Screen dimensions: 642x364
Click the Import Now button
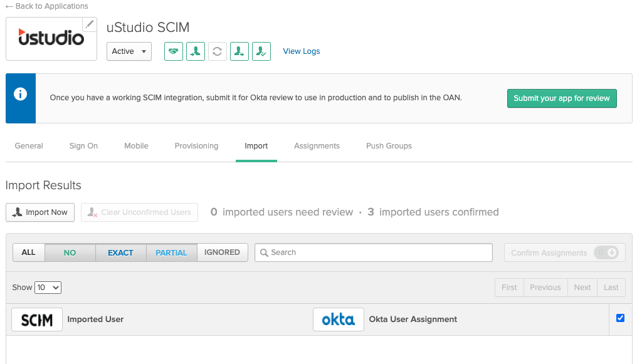click(40, 212)
